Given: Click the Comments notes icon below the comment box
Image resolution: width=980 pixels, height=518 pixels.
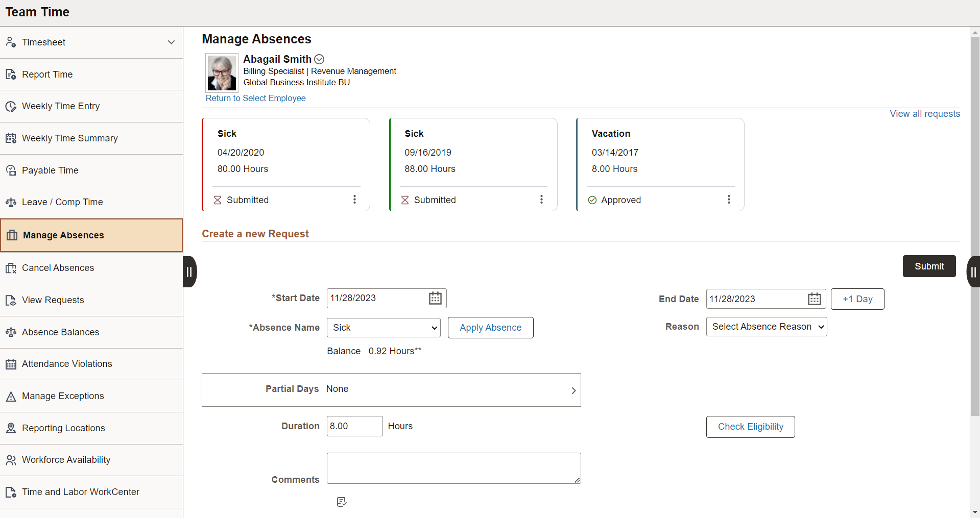Looking at the screenshot, I should pyautogui.click(x=341, y=502).
